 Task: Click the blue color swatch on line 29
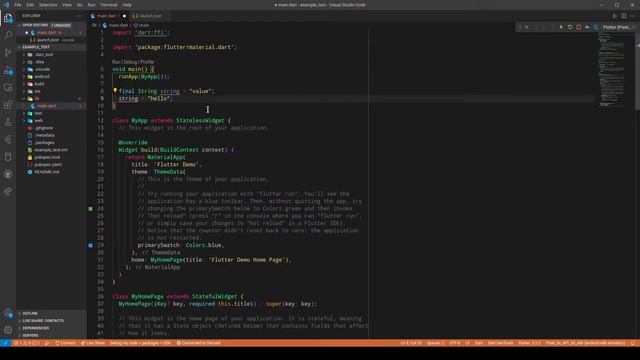coord(91,245)
